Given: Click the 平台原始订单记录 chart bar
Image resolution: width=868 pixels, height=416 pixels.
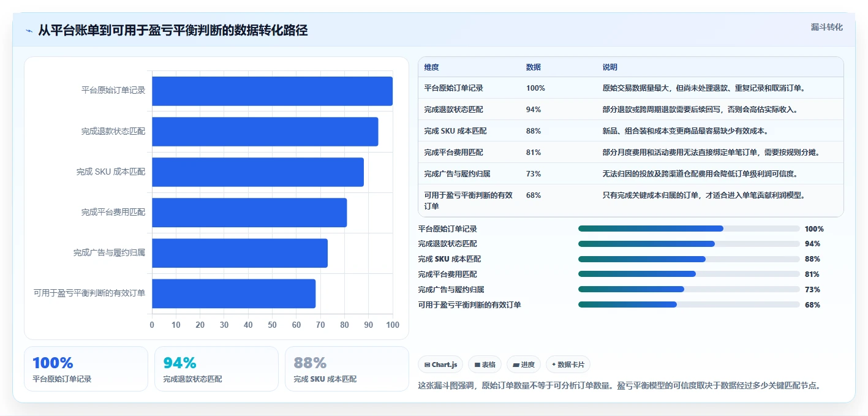Looking at the screenshot, I should click(x=272, y=91).
